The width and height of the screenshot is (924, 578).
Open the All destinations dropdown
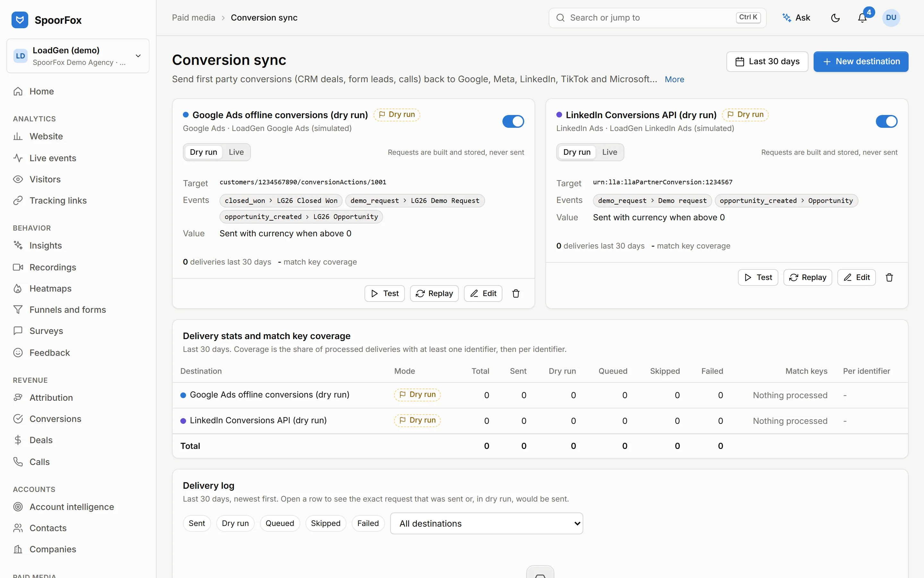pos(486,523)
